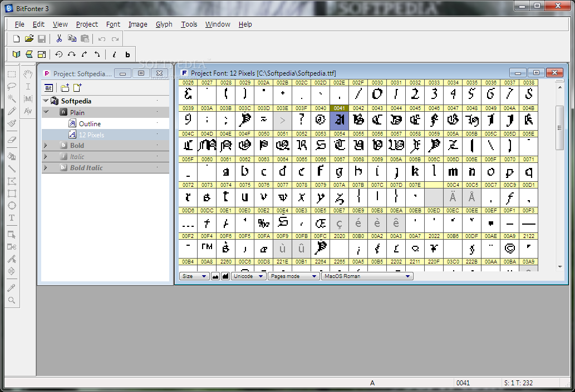Select the text T tool
The width and height of the screenshot is (575, 392).
[x=12, y=218]
